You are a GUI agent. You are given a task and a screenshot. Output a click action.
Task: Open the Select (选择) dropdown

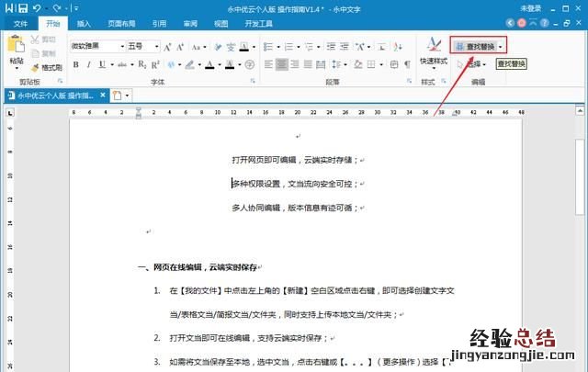[471, 64]
